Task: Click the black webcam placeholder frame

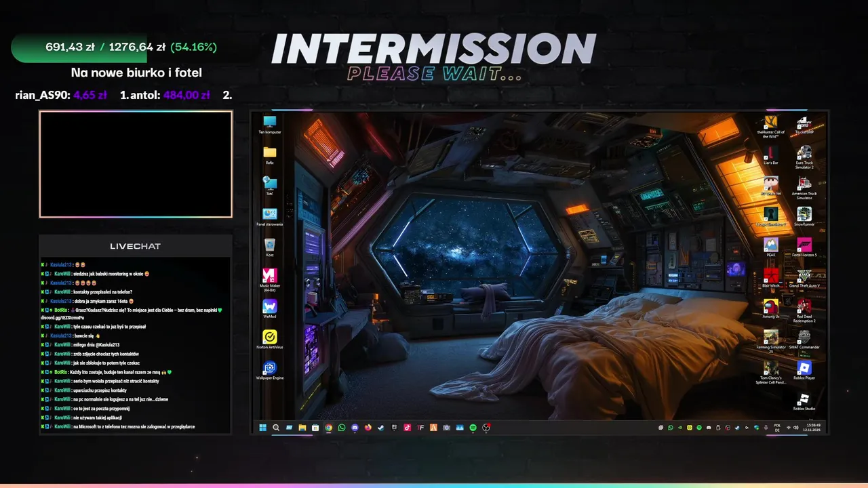Action: pyautogui.click(x=136, y=164)
